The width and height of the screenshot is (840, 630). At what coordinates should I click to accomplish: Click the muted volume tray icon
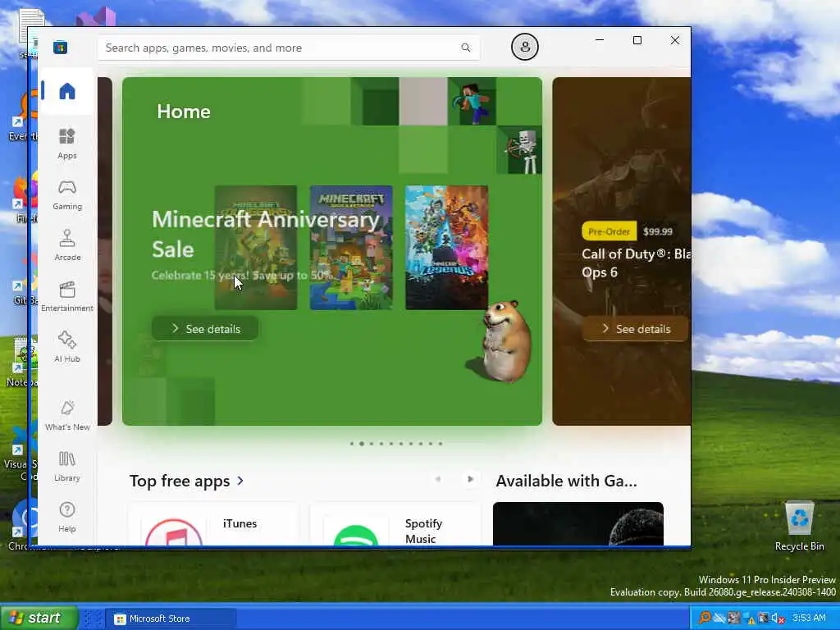coord(778,619)
